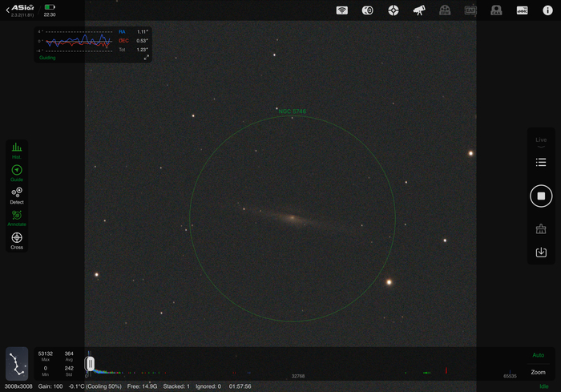Image resolution: width=561 pixels, height=392 pixels.
Task: Toggle Annotate object labels
Action: point(17,217)
